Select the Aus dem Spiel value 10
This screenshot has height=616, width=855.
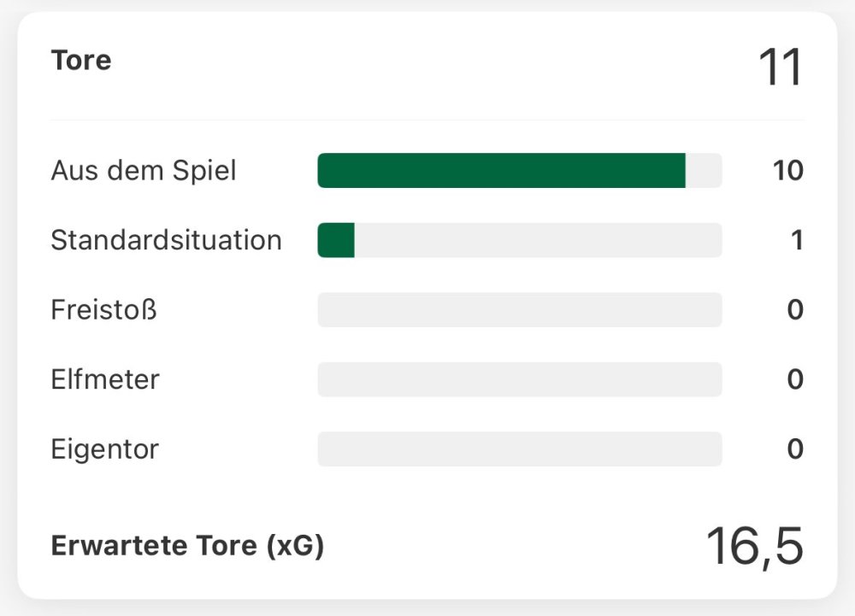point(787,171)
